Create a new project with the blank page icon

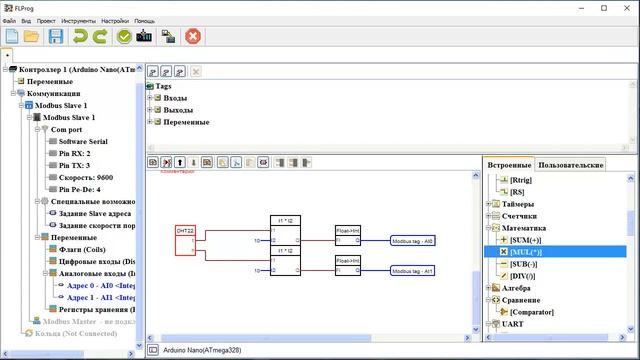(12, 37)
